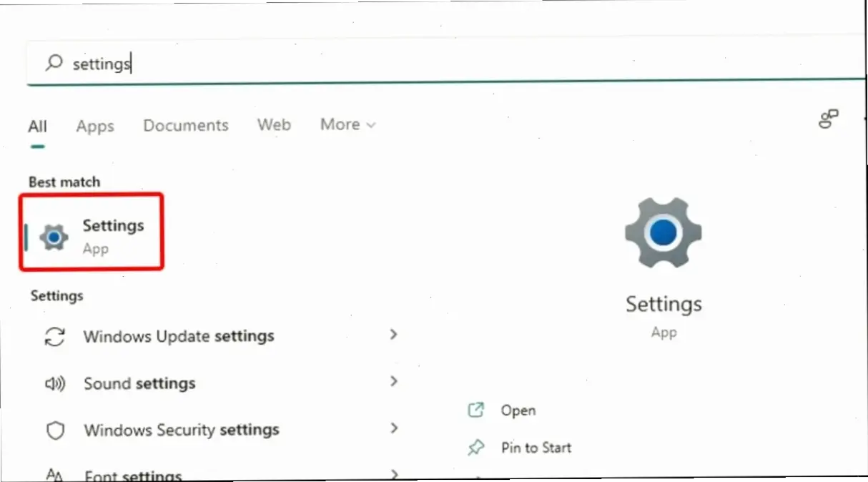Viewport: 868px width, 482px height.
Task: Click the Windows Update sync icon
Action: [55, 336]
